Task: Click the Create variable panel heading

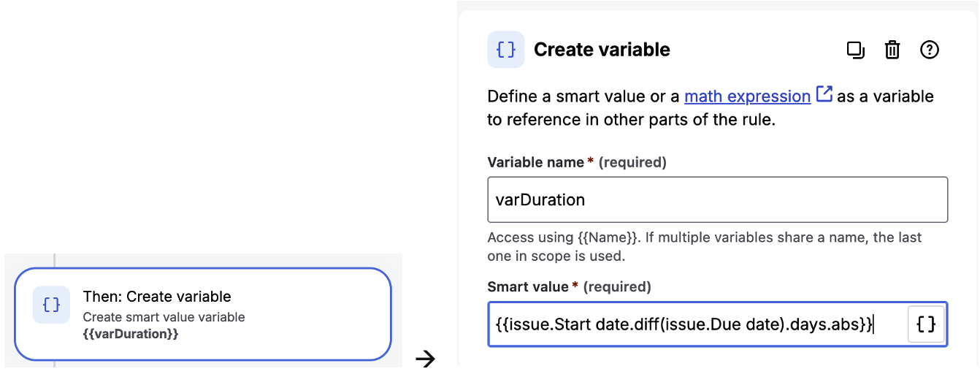Action: pos(602,50)
